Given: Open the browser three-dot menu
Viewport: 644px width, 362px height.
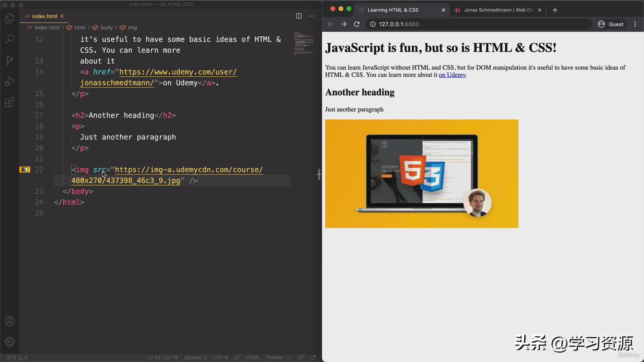Looking at the screenshot, I should [635, 24].
